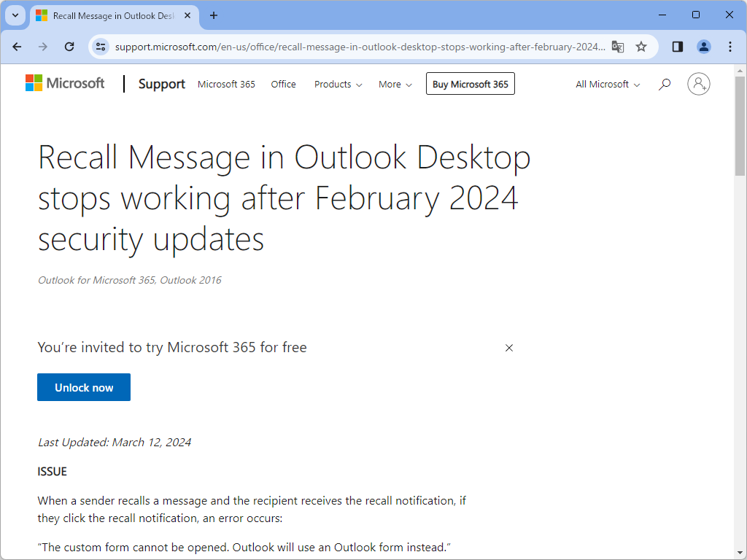747x560 pixels.
Task: Click the scrollbar up arrow
Action: (740, 71)
